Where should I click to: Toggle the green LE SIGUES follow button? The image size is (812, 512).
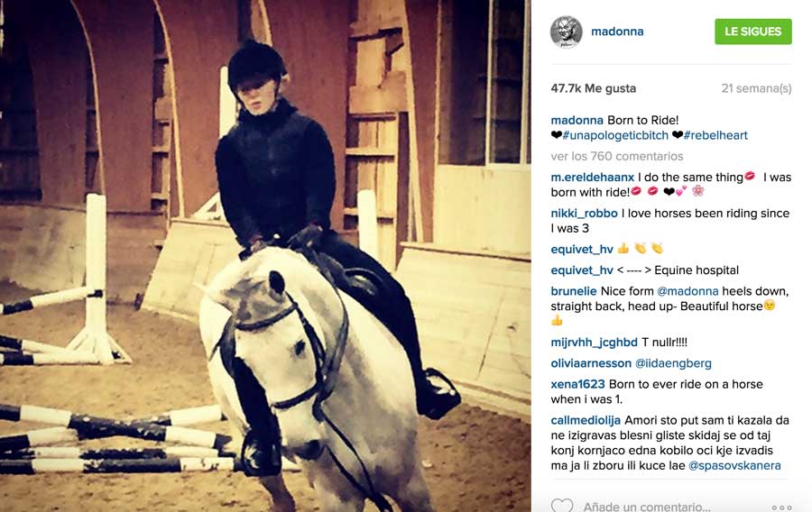(753, 32)
